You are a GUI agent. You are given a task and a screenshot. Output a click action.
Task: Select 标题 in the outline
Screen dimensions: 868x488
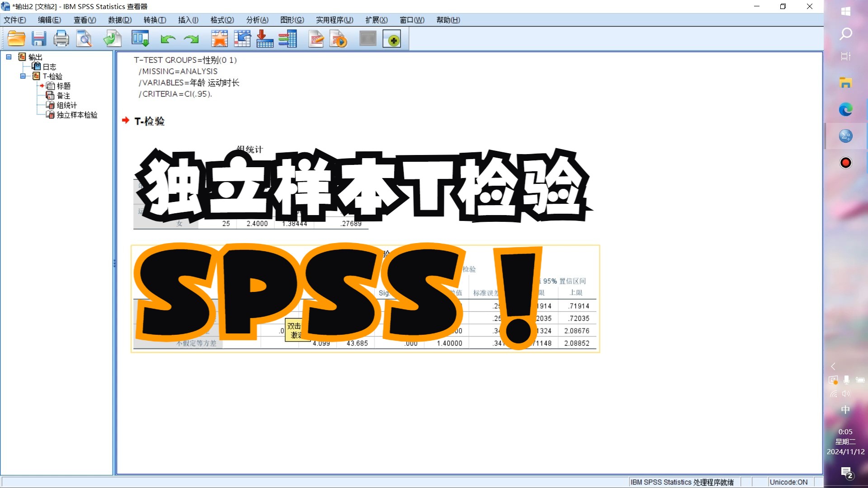click(x=63, y=86)
